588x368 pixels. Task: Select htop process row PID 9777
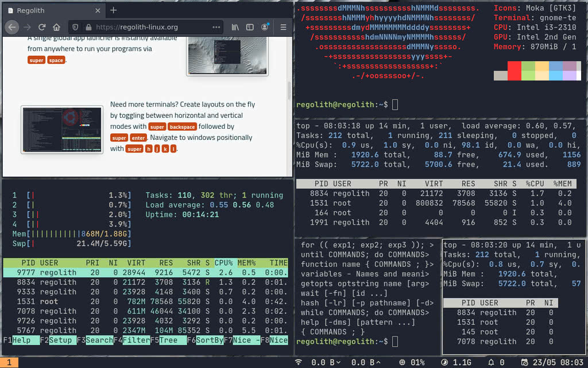[145, 273]
